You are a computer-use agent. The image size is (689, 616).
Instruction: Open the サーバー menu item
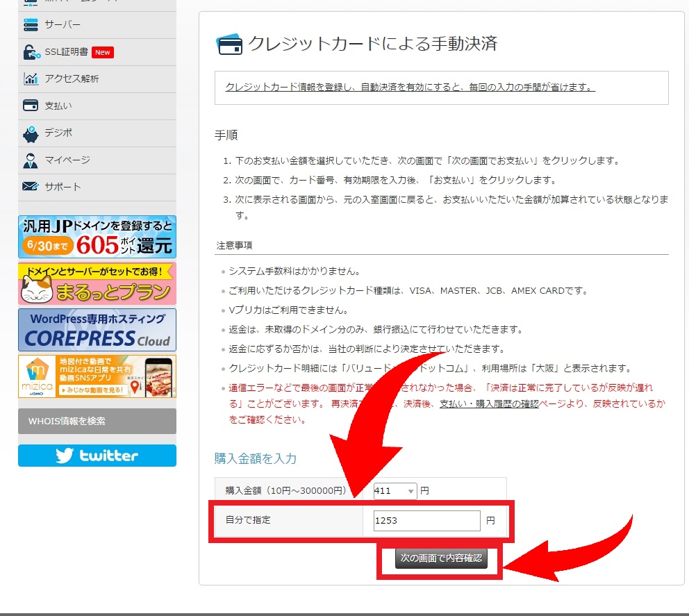tap(63, 25)
